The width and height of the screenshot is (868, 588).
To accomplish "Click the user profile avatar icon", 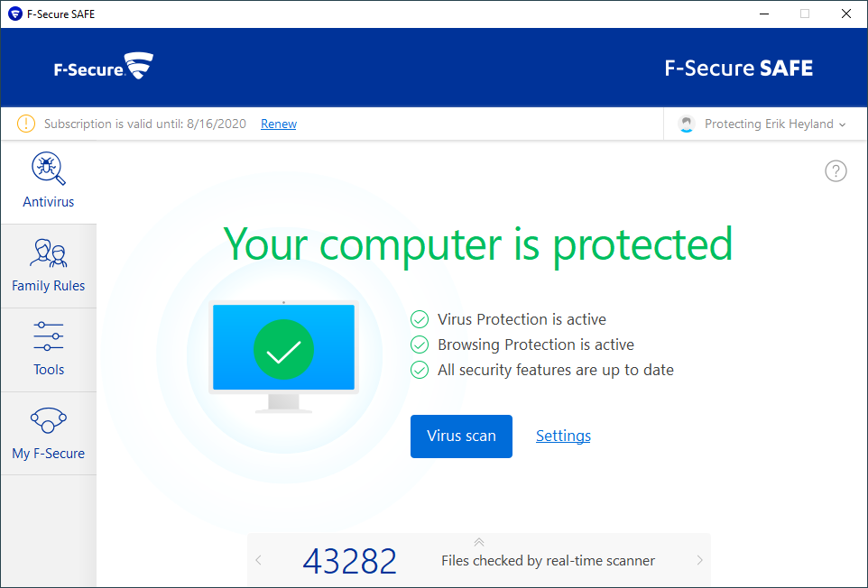I will [x=688, y=124].
